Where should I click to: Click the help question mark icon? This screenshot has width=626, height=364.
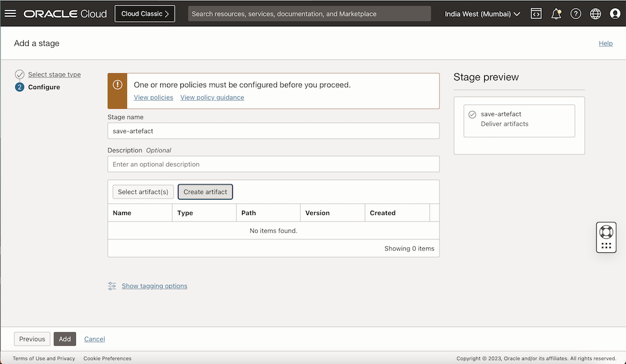click(576, 13)
